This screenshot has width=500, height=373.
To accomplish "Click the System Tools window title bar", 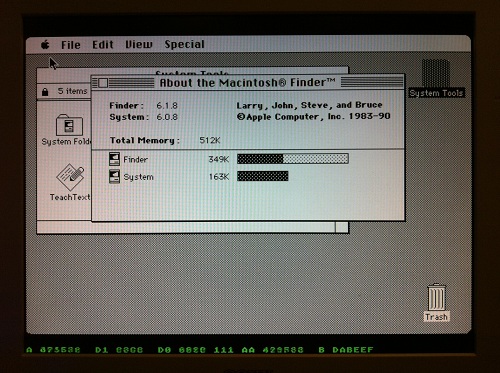I will pos(192,71).
